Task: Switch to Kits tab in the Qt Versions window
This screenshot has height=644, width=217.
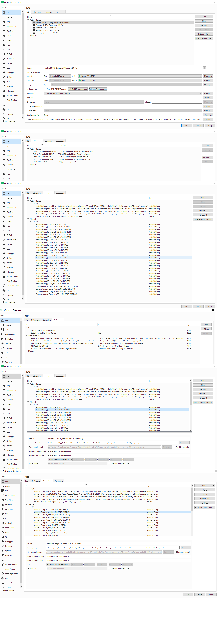Action: point(28,141)
